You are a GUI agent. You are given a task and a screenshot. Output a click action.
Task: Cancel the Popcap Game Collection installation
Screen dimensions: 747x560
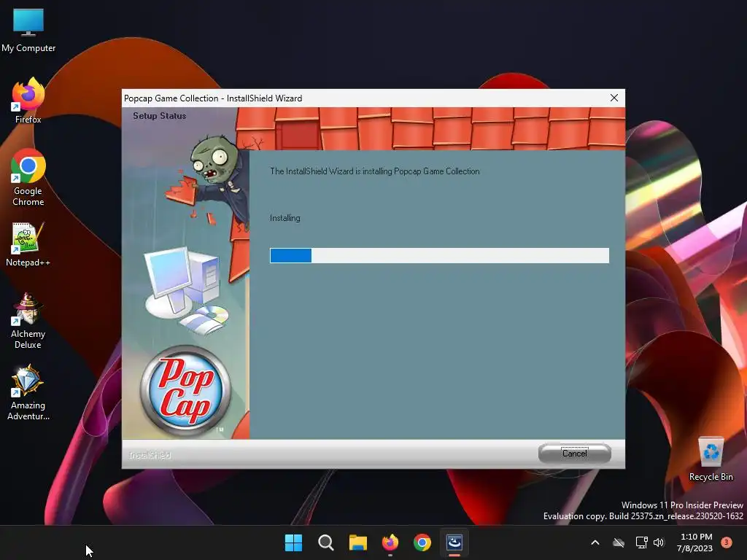575,454
